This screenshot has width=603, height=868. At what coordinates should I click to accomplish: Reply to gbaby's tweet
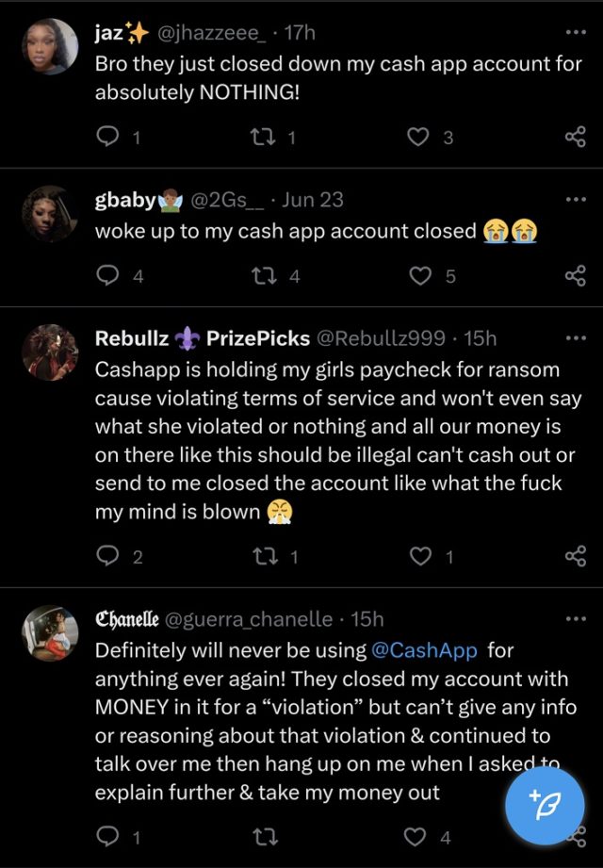(x=106, y=276)
